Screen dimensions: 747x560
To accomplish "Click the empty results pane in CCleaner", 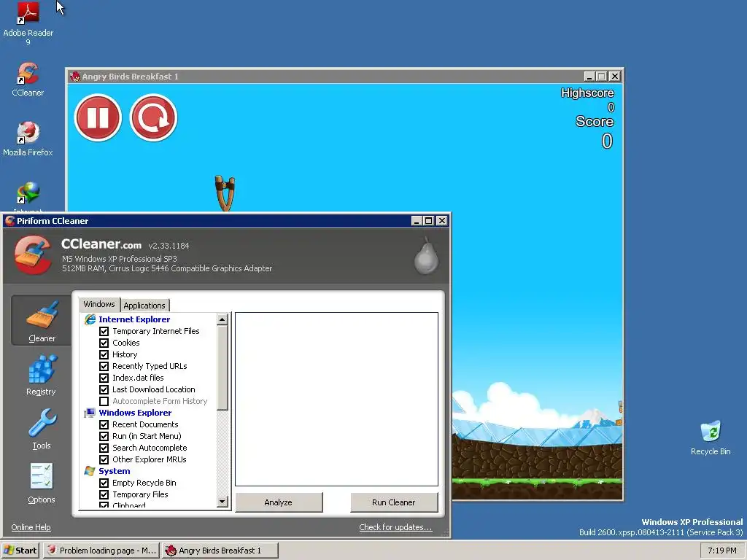I will [336, 399].
